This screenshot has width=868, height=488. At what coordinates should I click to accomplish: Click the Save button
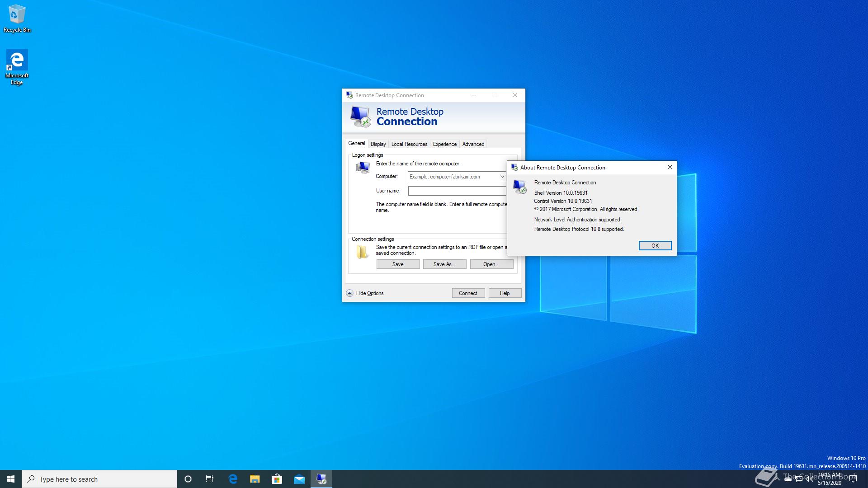[398, 264]
